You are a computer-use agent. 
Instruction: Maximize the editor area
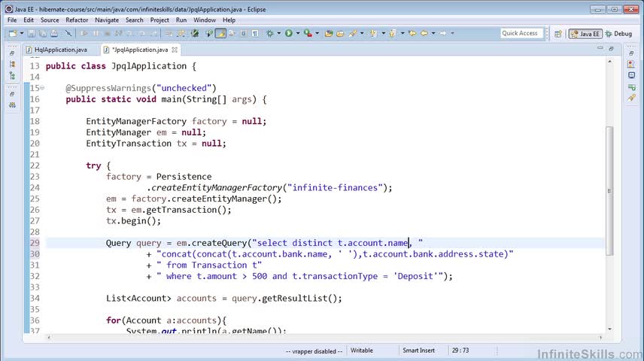[611, 48]
